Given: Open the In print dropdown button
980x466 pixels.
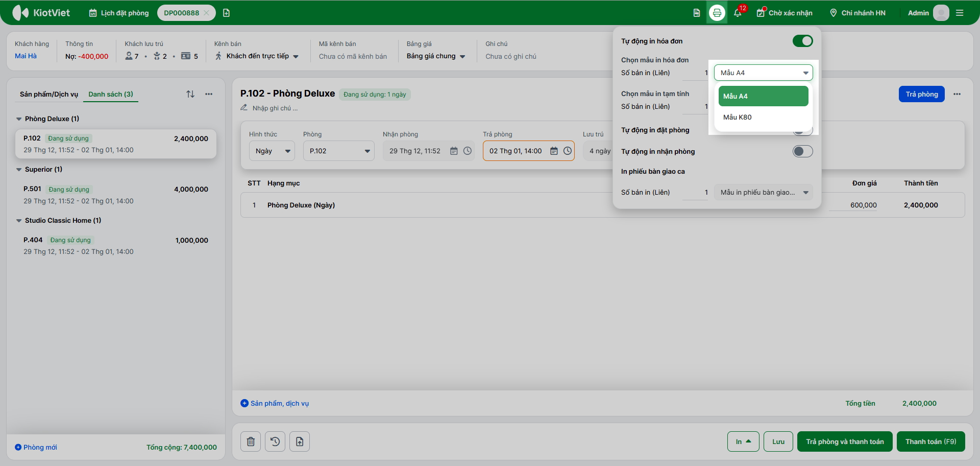Looking at the screenshot, I should point(743,441).
